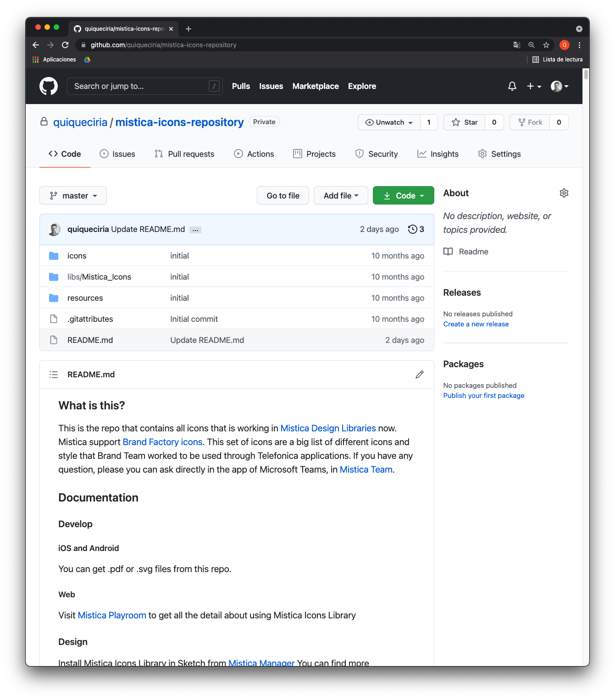Switch to the Projects tab
The width and height of the screenshot is (615, 700).
315,154
